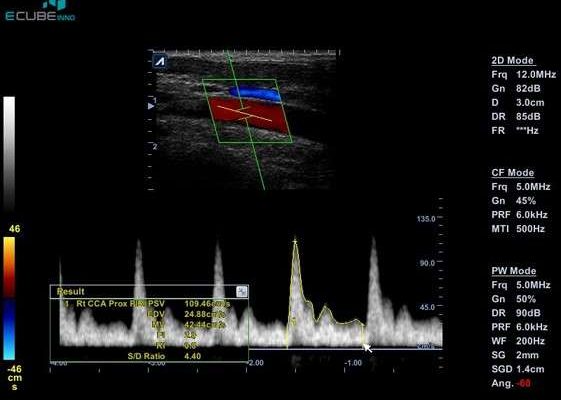
Task: Click the -1.00 time axis marker
Action: (353, 363)
